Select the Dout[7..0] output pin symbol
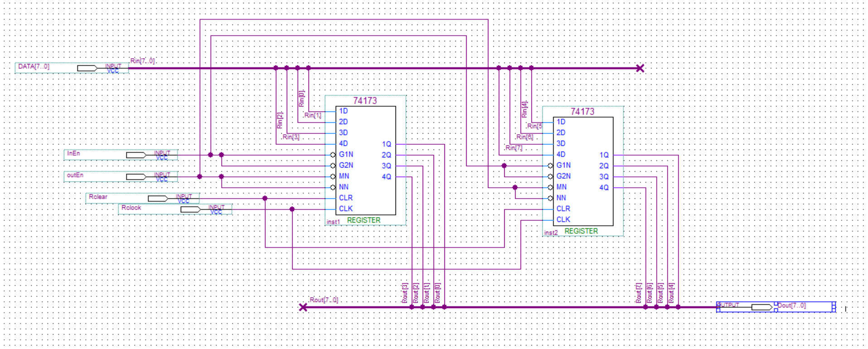The image size is (868, 349). [776, 307]
